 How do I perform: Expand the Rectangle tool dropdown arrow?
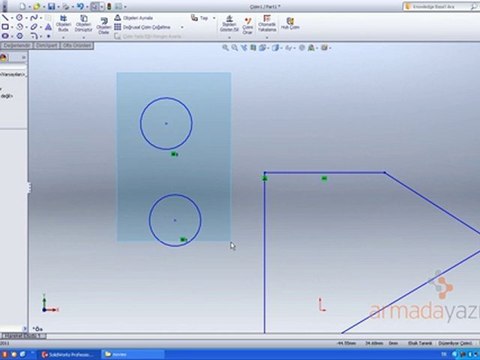(12, 27)
